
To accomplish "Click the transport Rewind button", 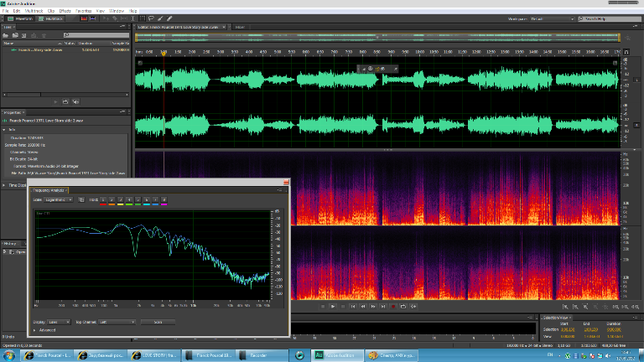I will (x=363, y=307).
